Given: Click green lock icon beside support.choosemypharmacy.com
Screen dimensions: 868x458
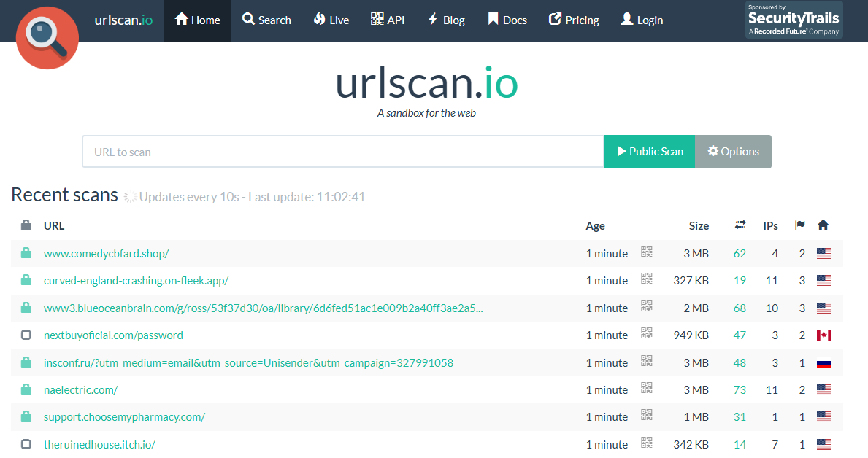Looking at the screenshot, I should pyautogui.click(x=26, y=417).
